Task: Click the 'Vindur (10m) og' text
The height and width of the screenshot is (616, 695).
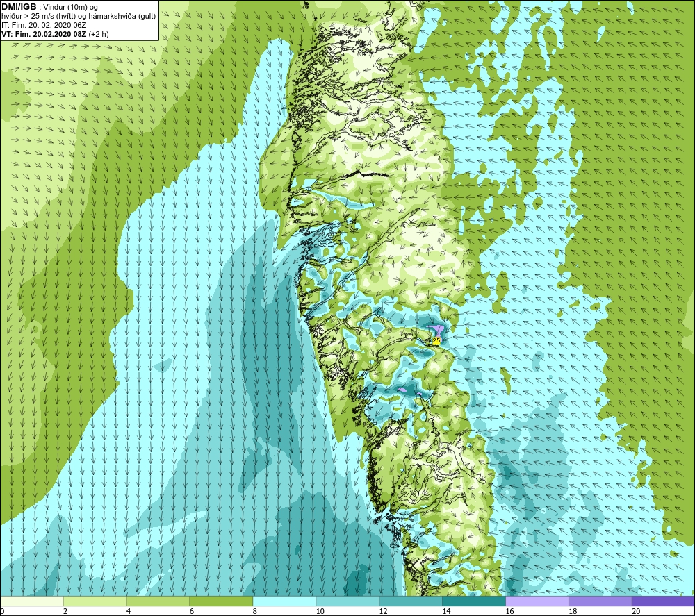Action: [70, 7]
